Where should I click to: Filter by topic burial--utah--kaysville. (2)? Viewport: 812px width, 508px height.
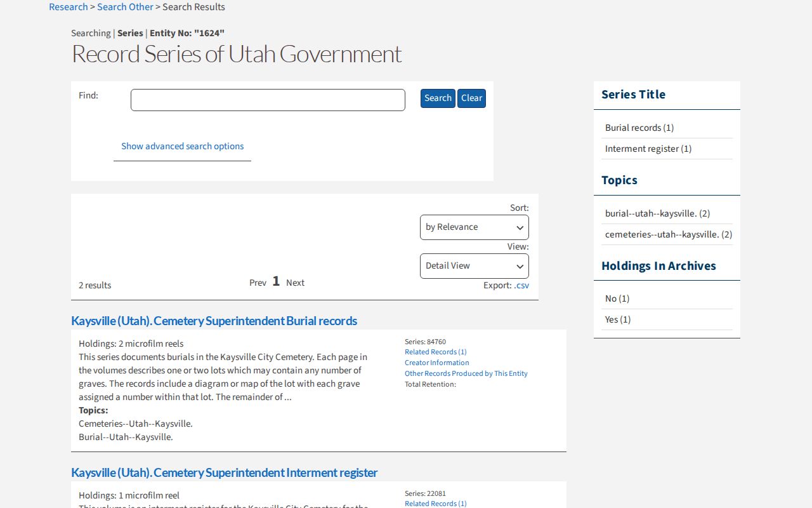click(x=657, y=213)
